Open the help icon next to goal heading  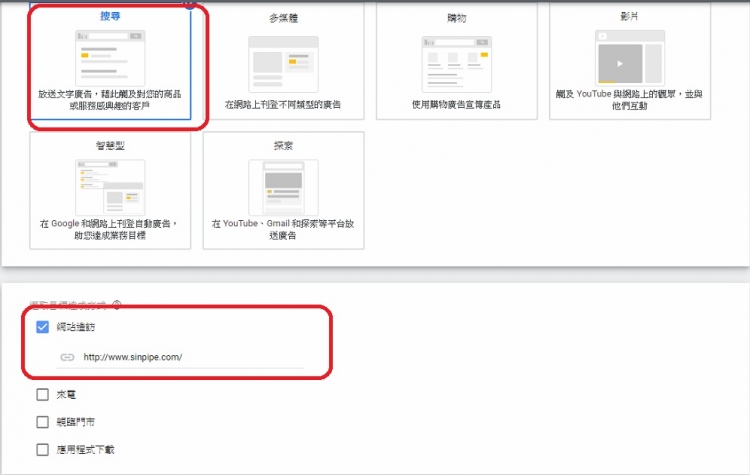[x=117, y=304]
